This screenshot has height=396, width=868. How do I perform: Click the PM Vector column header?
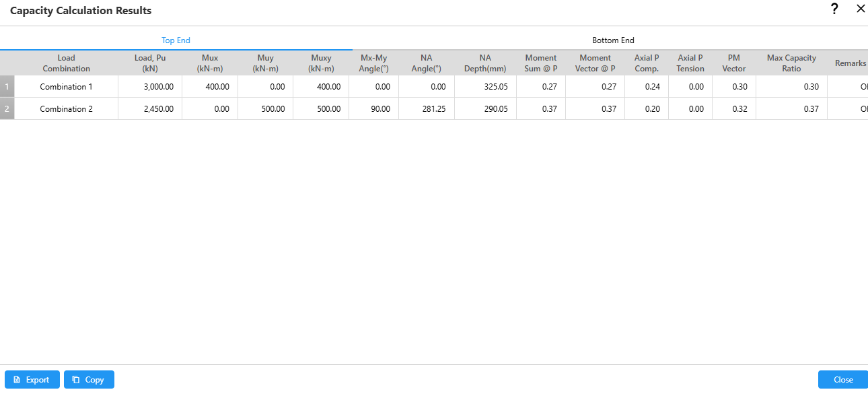pyautogui.click(x=733, y=63)
